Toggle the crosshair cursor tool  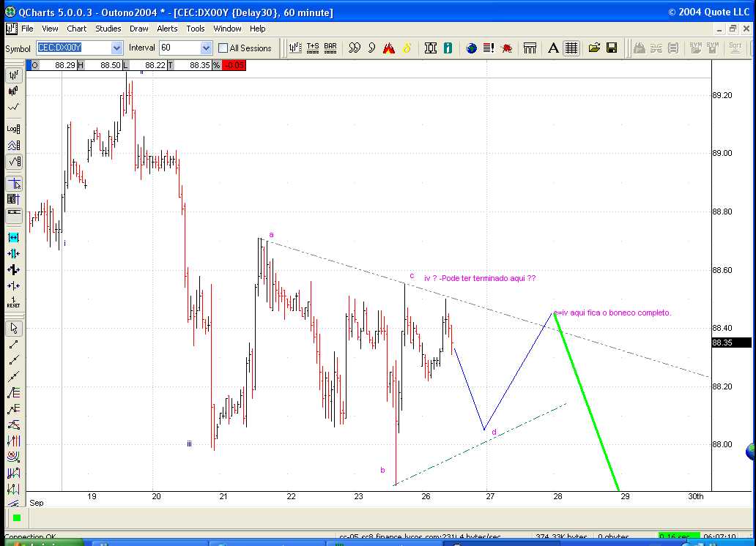click(x=13, y=184)
